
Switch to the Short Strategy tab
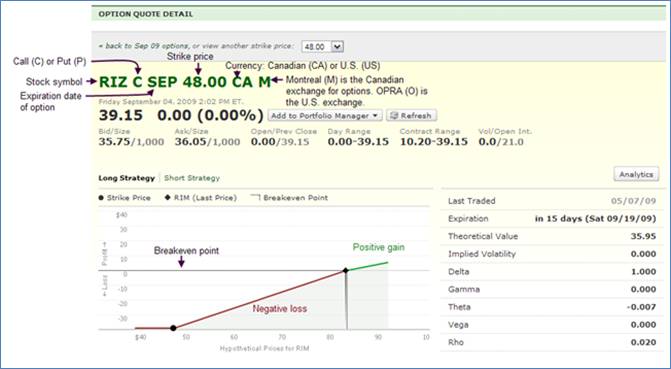[x=192, y=178]
